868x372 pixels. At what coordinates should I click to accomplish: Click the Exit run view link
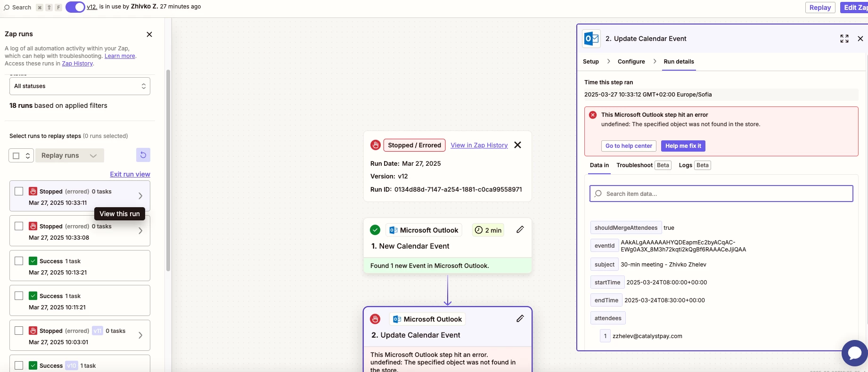(130, 174)
